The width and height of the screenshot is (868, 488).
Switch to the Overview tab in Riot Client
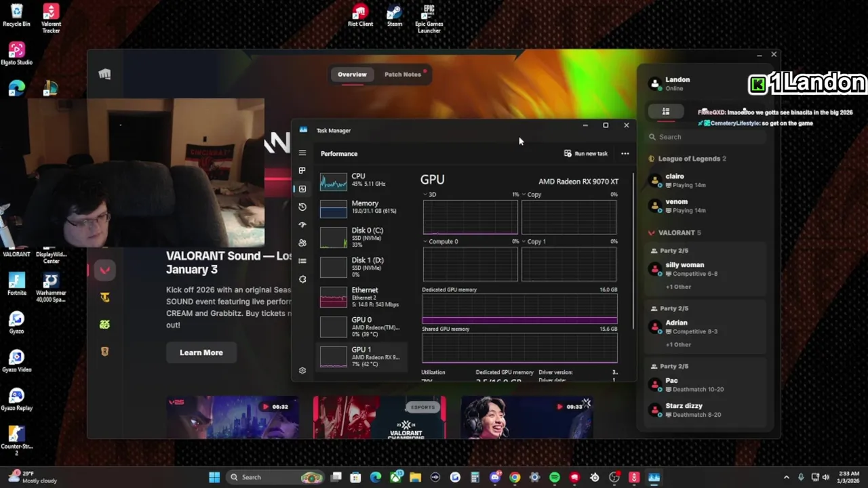pos(352,75)
